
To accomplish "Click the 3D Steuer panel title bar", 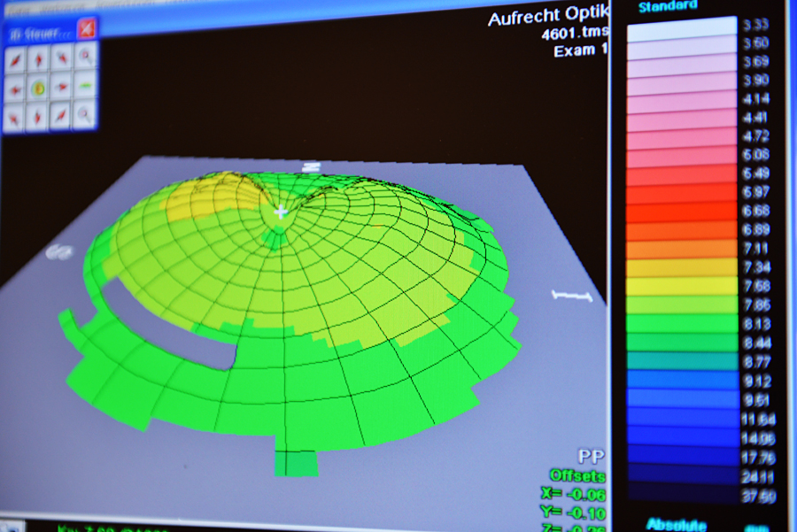I will [40, 31].
